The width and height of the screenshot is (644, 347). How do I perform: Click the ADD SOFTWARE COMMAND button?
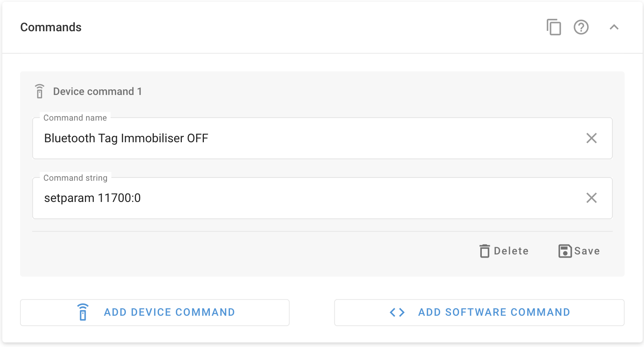(479, 313)
